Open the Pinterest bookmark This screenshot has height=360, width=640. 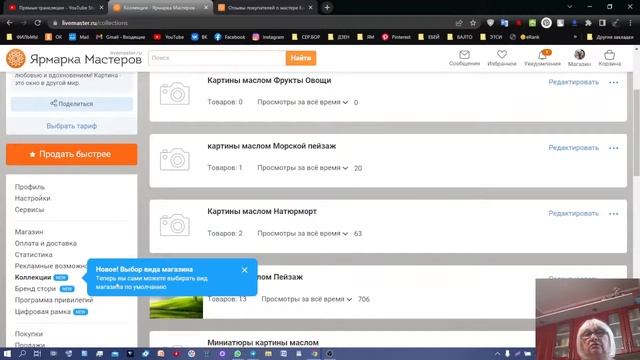click(x=396, y=37)
